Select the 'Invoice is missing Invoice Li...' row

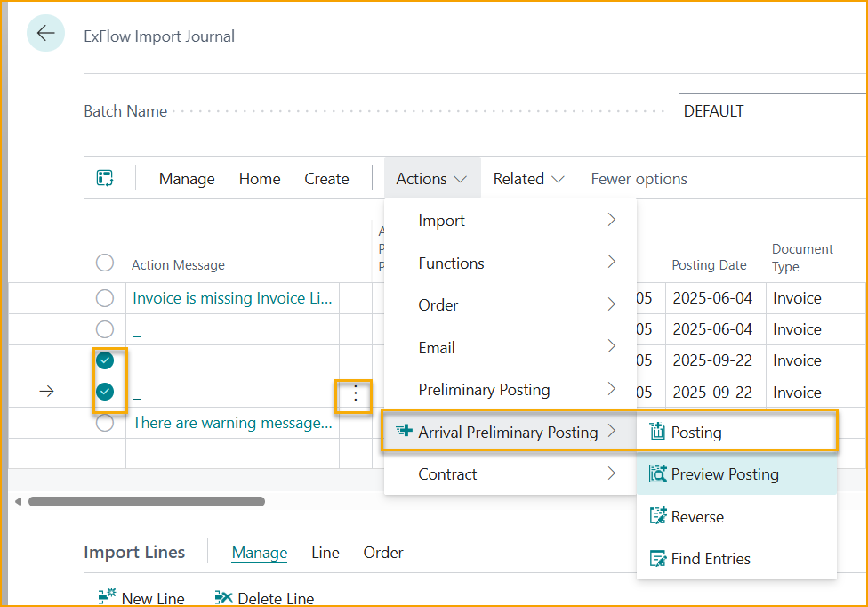point(105,298)
